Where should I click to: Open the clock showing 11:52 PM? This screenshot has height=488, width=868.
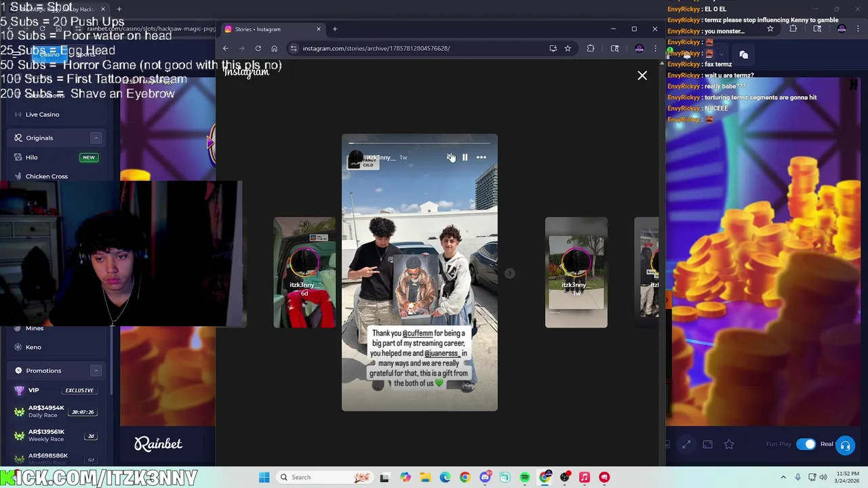coord(846,477)
